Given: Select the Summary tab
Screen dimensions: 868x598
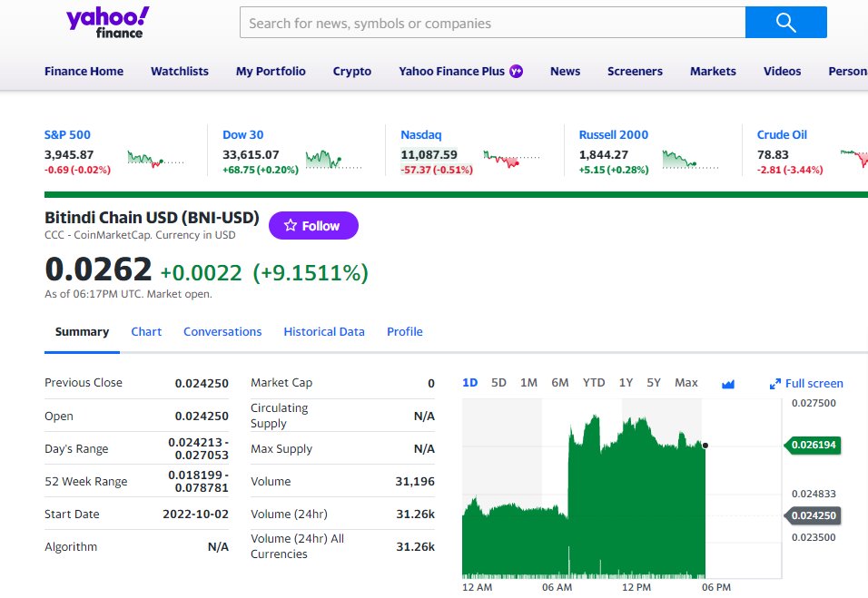Looking at the screenshot, I should (82, 332).
